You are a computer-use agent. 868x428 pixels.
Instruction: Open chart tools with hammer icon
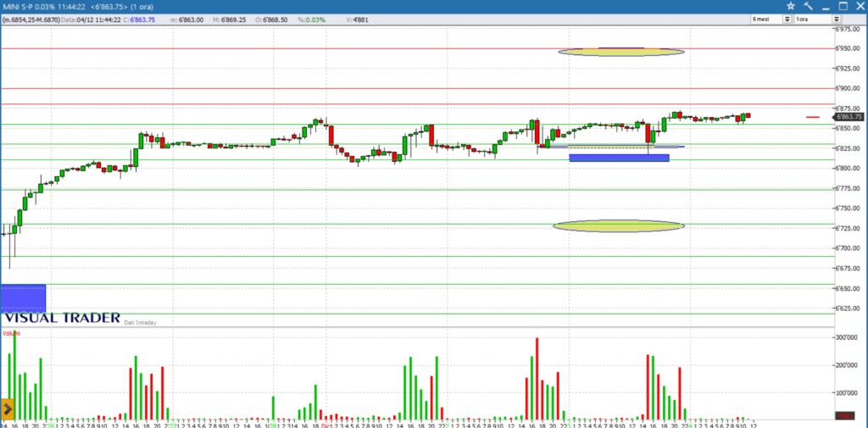coord(808,6)
